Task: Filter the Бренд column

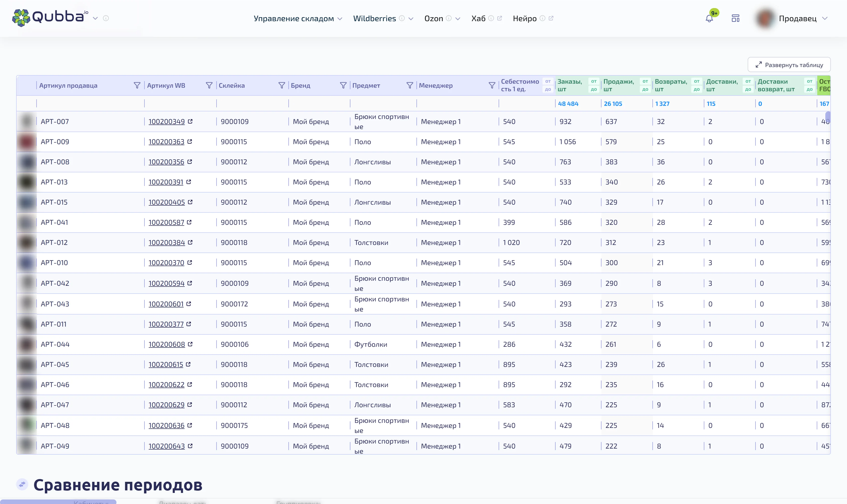Action: (343, 85)
